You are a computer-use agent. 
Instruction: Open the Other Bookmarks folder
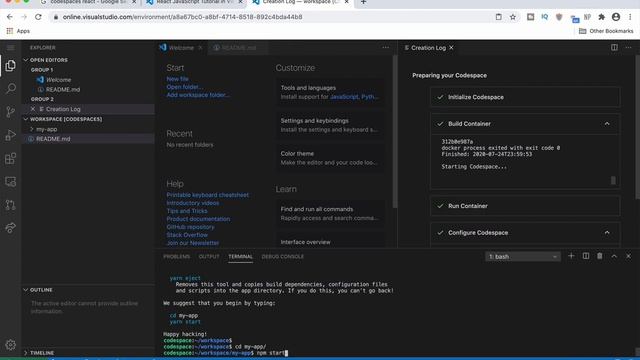coord(606,31)
